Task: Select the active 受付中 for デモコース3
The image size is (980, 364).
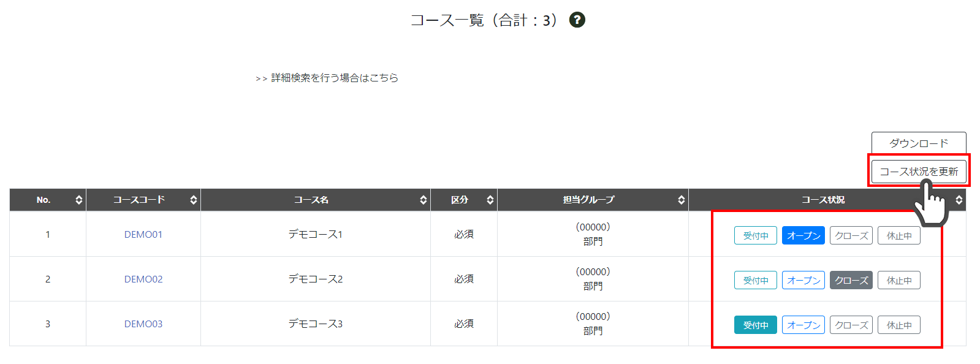Action: point(755,325)
